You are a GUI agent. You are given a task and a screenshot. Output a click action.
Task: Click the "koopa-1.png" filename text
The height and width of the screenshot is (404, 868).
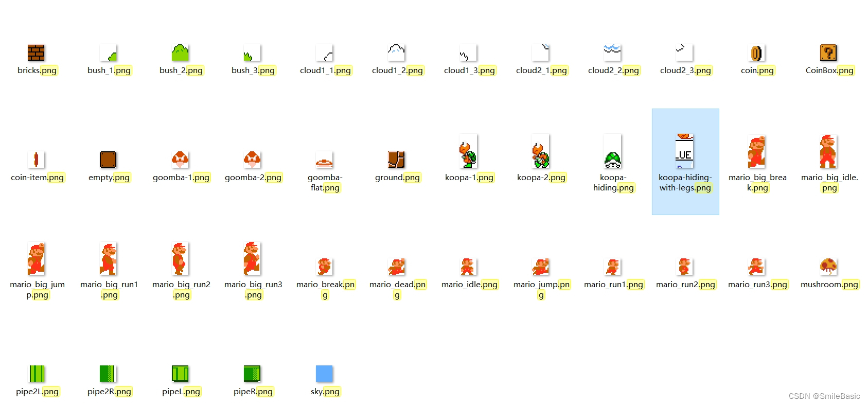click(x=469, y=178)
